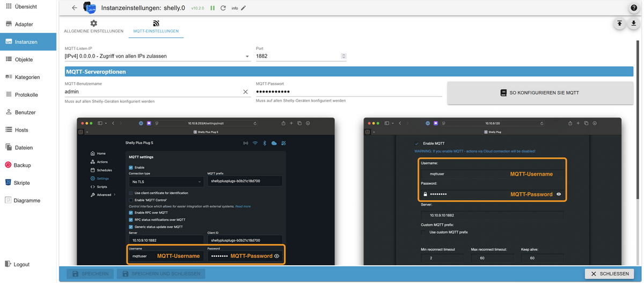Image resolution: width=644 pixels, height=283 pixels.
Task: Click the MQTT-Passwort input field
Action: coord(349,92)
